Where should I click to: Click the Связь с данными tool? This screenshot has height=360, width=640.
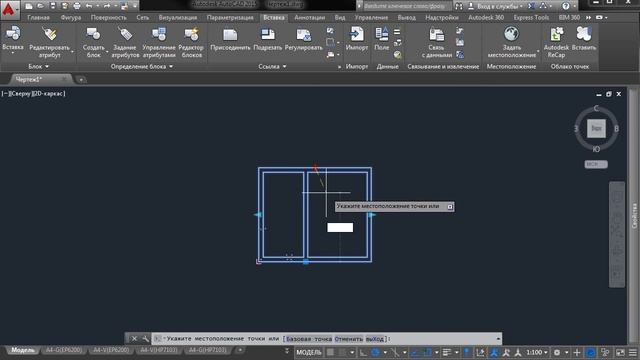pyautogui.click(x=436, y=42)
